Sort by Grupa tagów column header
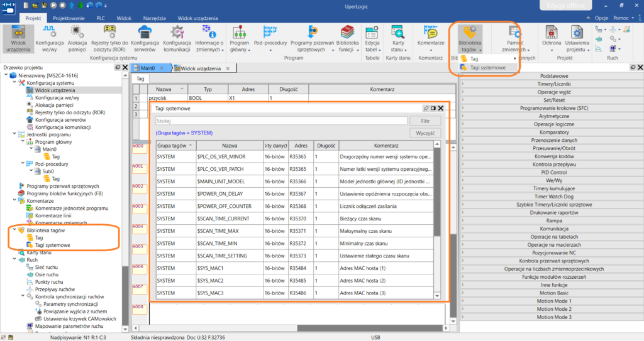The image size is (644, 341). pyautogui.click(x=176, y=146)
